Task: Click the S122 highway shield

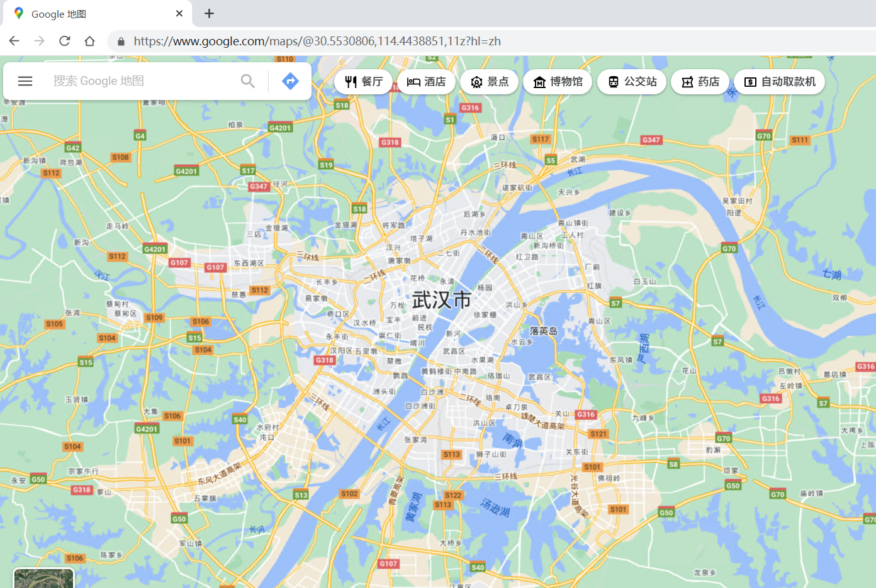Action: point(453,495)
